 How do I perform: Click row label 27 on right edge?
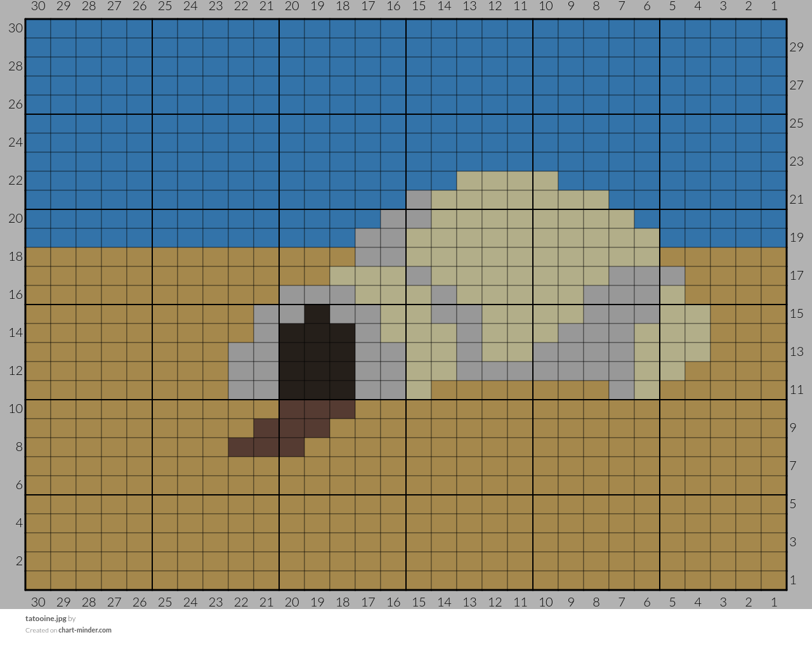797,85
